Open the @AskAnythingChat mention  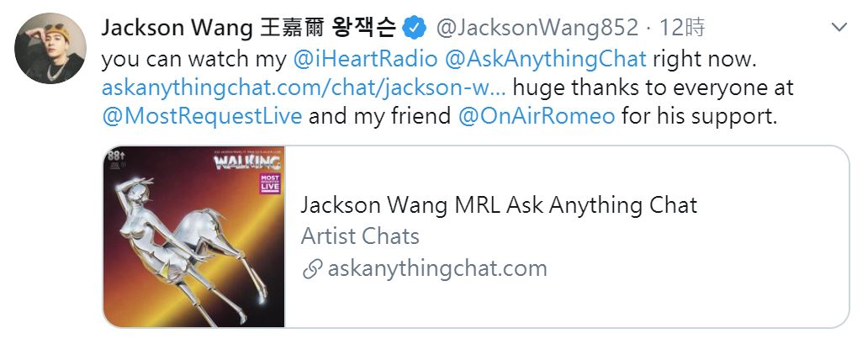pos(545,59)
